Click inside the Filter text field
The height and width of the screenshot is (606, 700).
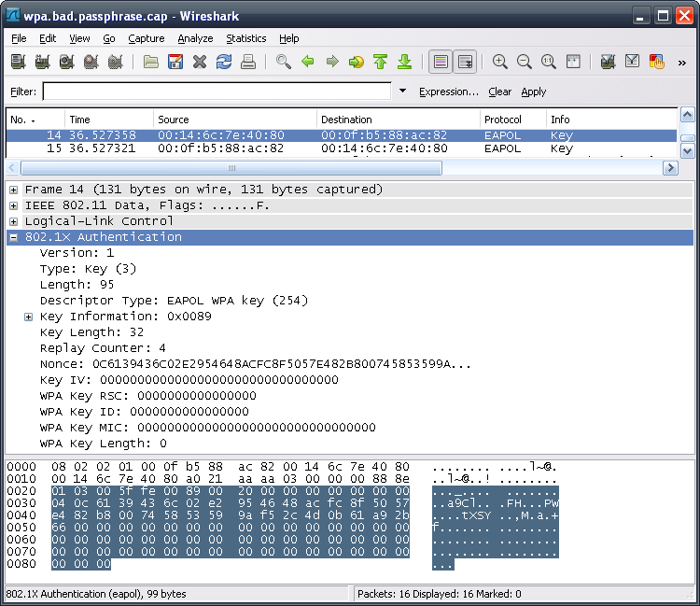coord(217,92)
